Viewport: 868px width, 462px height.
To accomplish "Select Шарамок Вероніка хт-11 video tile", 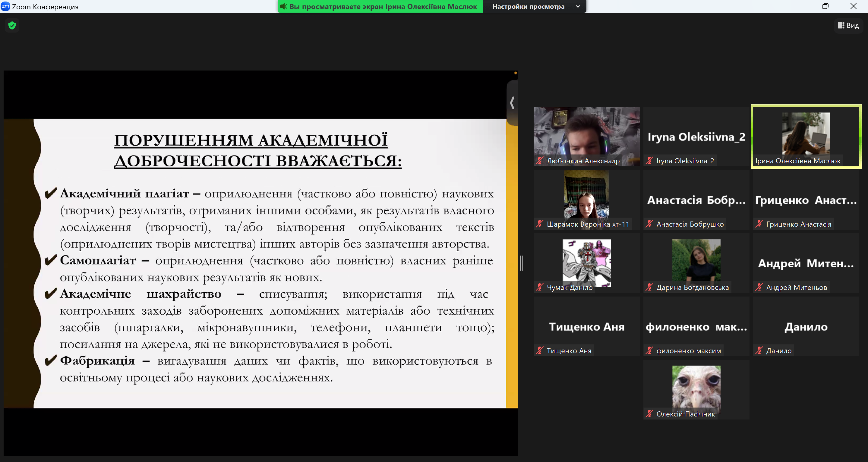I will [x=586, y=199].
